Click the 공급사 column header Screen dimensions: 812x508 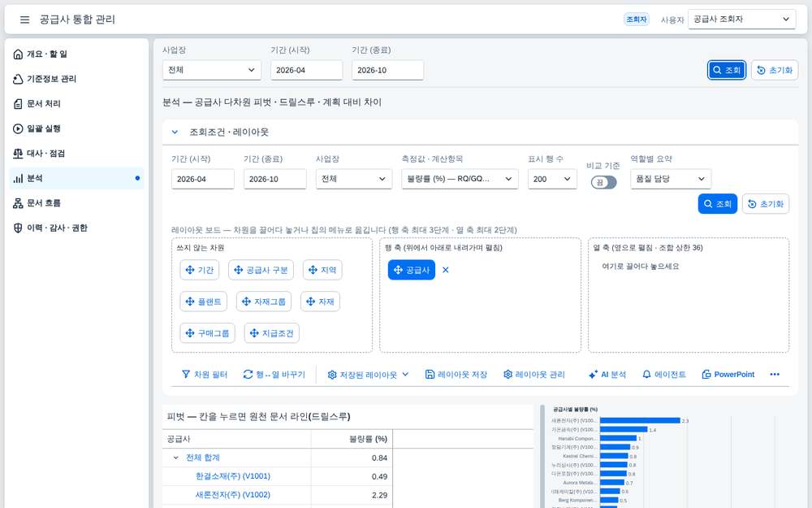(x=236, y=439)
